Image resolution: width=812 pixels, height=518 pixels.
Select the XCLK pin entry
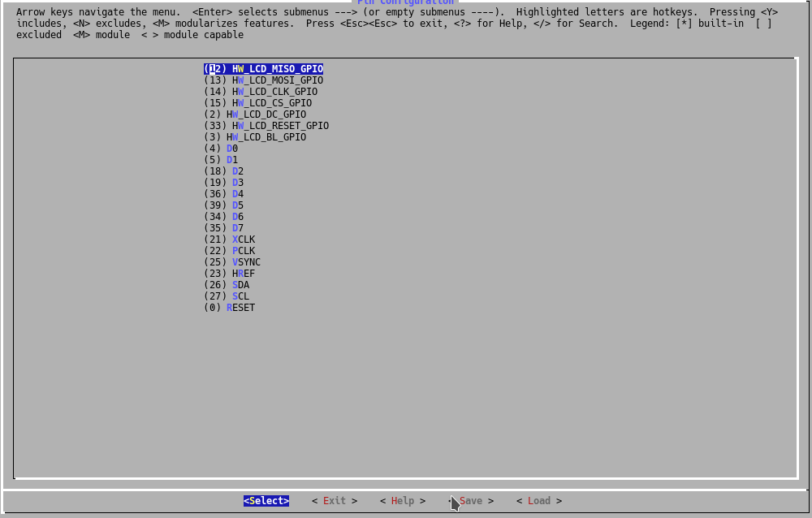tap(229, 240)
